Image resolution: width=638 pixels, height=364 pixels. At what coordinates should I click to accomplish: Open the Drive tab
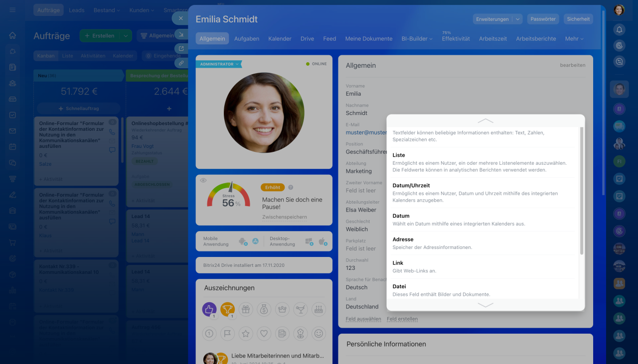307,38
